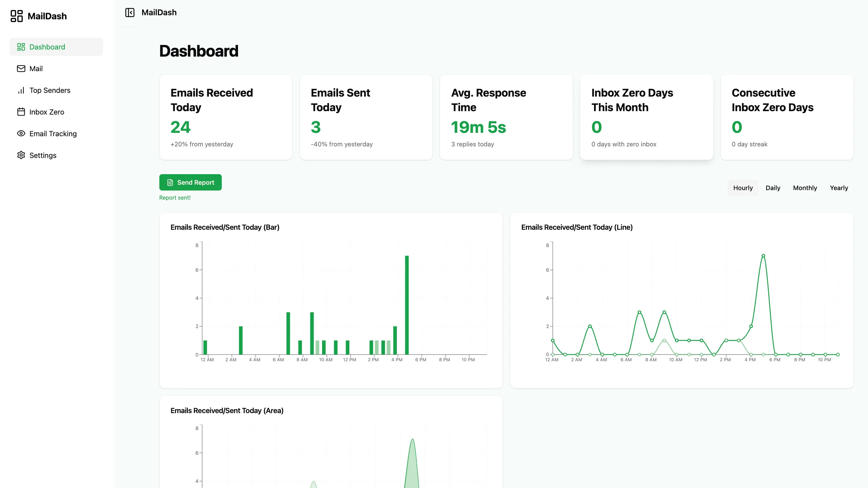Click the 19m 5s response time value

pyautogui.click(x=478, y=127)
